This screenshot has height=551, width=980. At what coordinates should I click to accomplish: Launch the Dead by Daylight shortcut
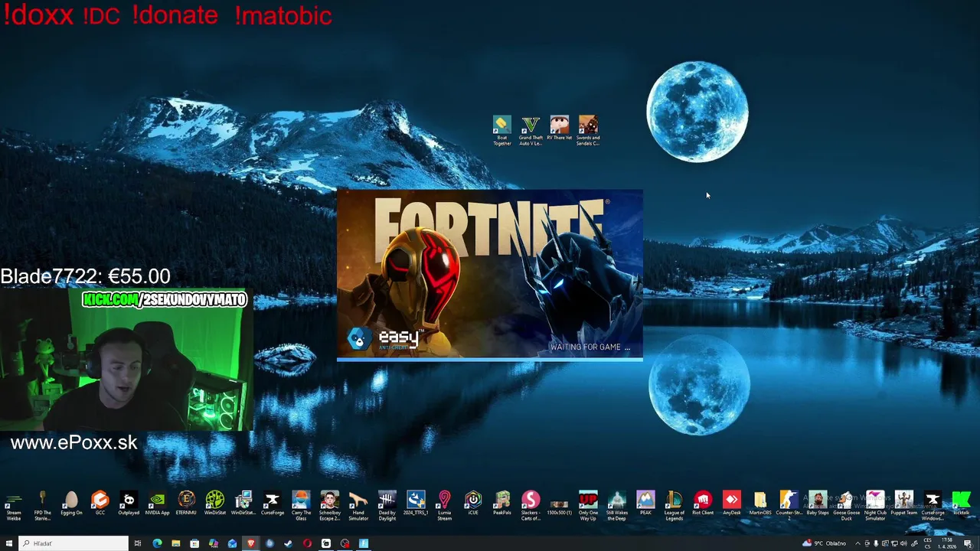click(x=387, y=505)
